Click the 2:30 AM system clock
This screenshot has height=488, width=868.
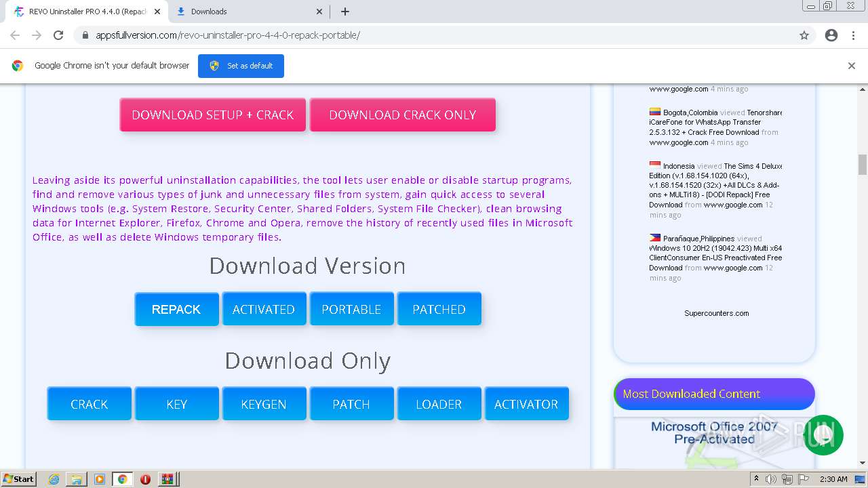(x=833, y=479)
